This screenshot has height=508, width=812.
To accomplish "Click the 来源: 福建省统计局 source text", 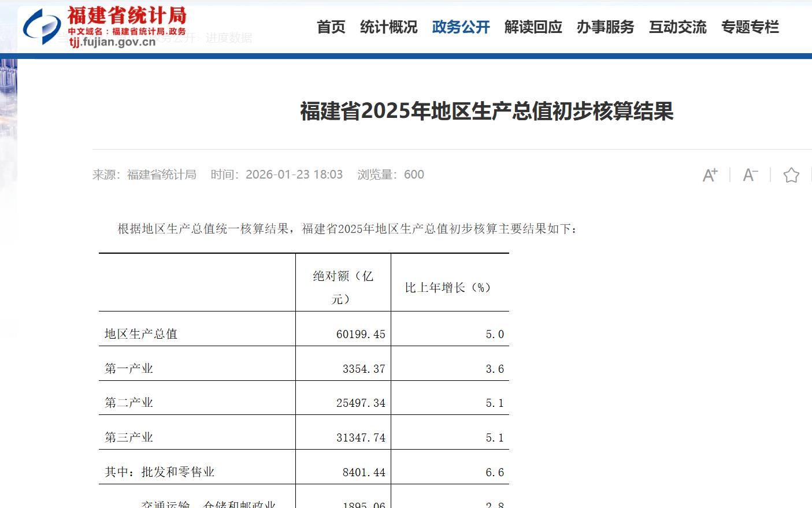I will tap(144, 175).
